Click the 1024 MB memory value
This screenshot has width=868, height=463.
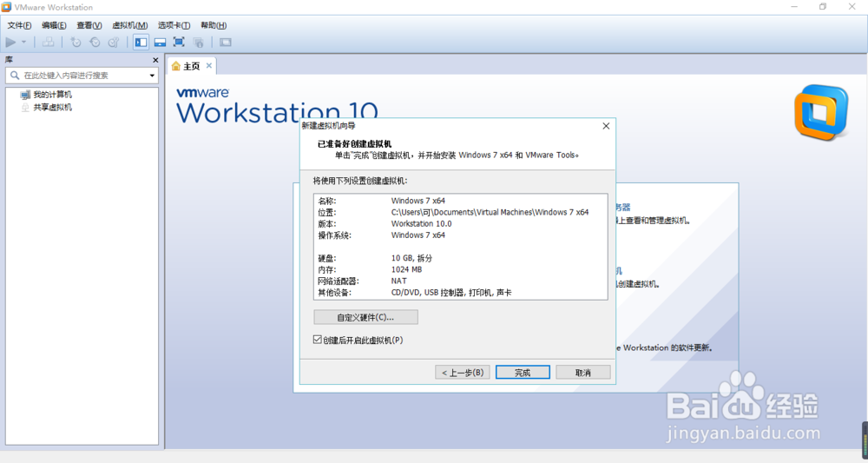click(406, 269)
